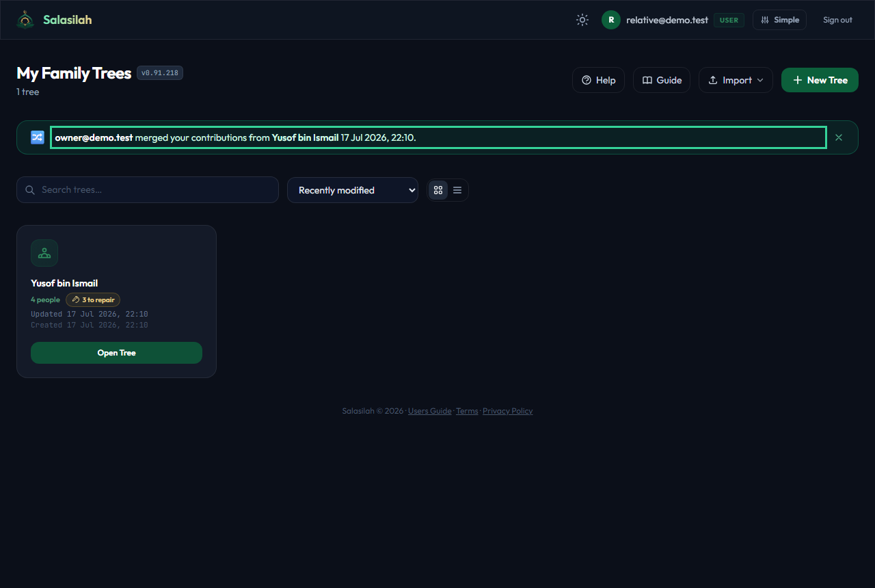This screenshot has width=875, height=588.
Task: Toggle light theme with sun icon
Action: click(x=582, y=20)
